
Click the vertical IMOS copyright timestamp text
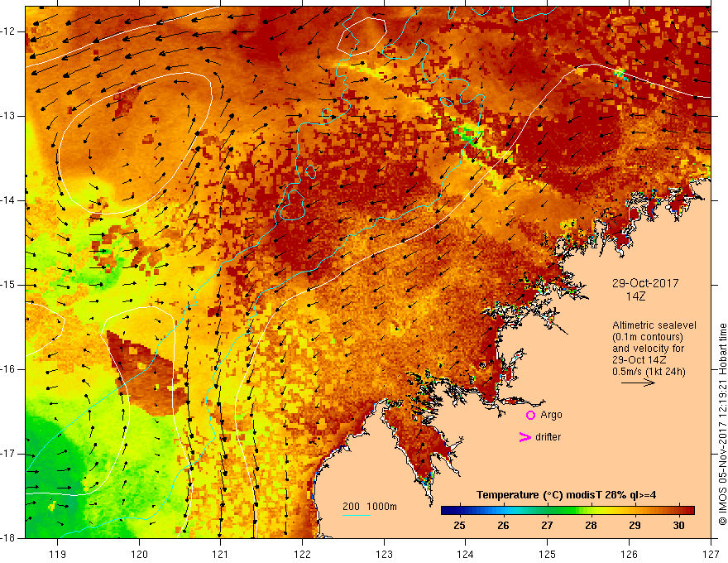click(722, 425)
